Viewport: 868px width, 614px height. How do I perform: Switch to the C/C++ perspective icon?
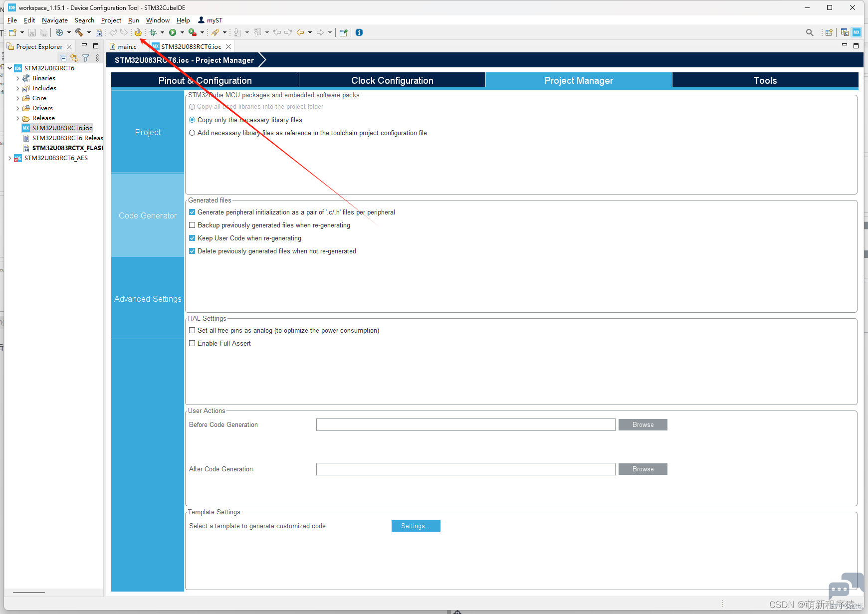pyautogui.click(x=845, y=32)
